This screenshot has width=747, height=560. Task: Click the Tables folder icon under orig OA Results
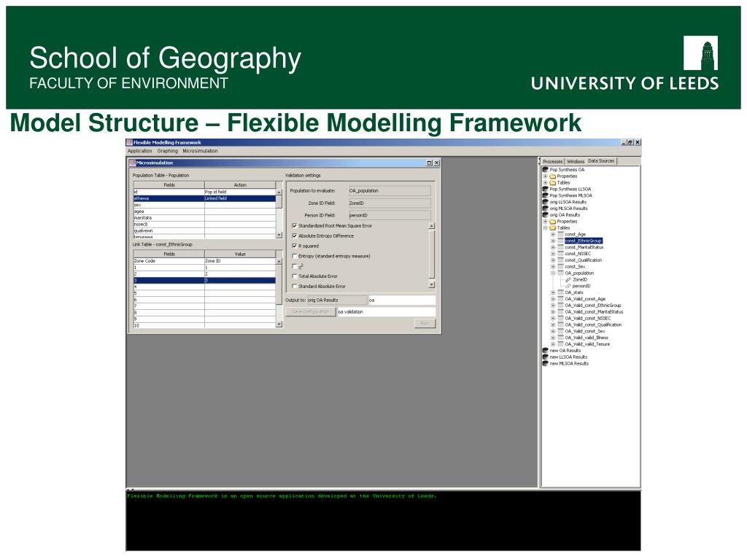click(x=553, y=227)
